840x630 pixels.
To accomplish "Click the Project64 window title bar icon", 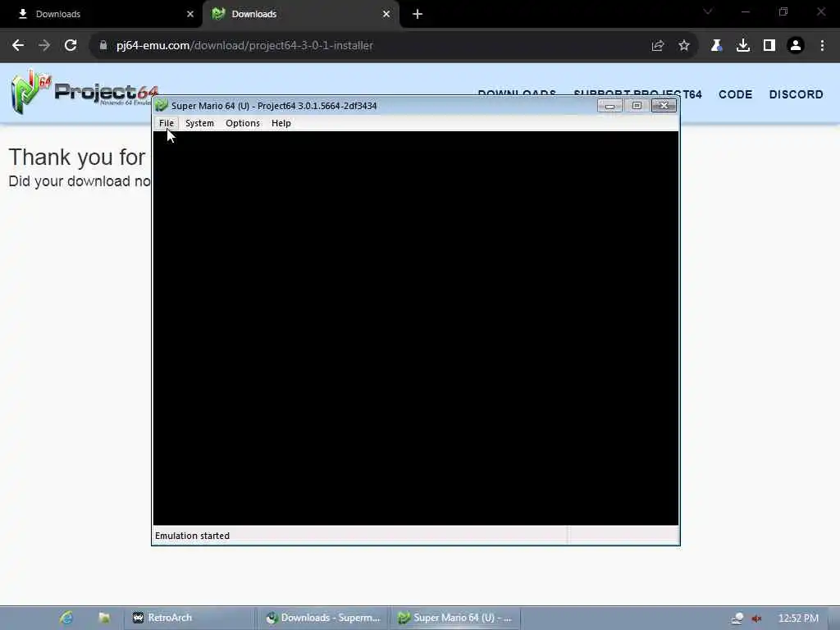I will click(162, 106).
